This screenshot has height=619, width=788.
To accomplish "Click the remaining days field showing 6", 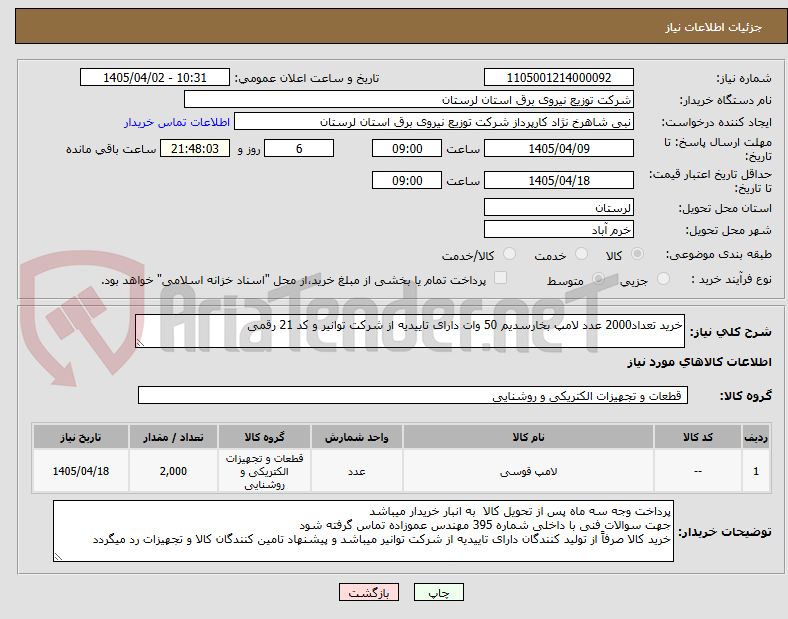I will 299,148.
